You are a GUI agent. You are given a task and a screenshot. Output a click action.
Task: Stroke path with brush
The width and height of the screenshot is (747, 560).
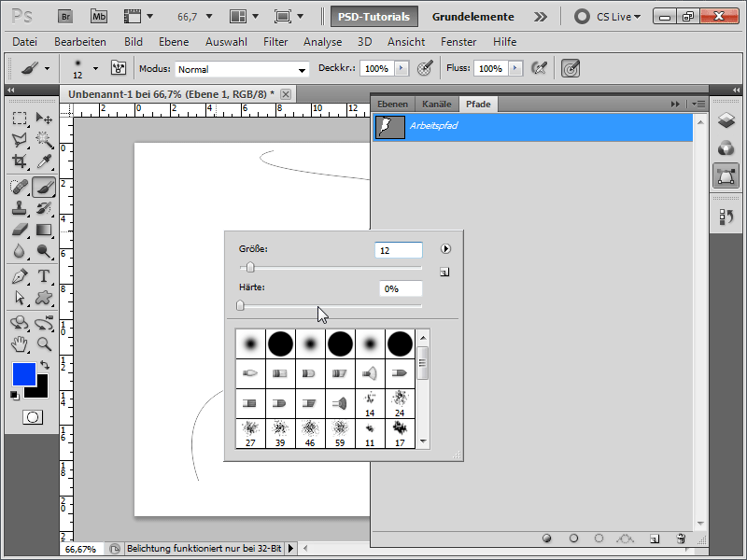tap(573, 539)
